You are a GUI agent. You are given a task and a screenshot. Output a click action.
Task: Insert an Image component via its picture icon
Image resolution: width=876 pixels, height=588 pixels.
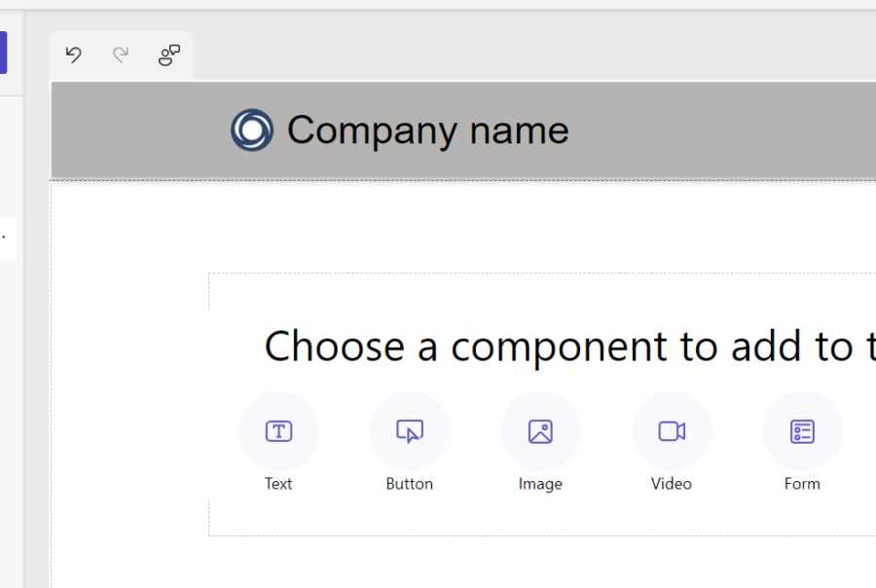(540, 431)
